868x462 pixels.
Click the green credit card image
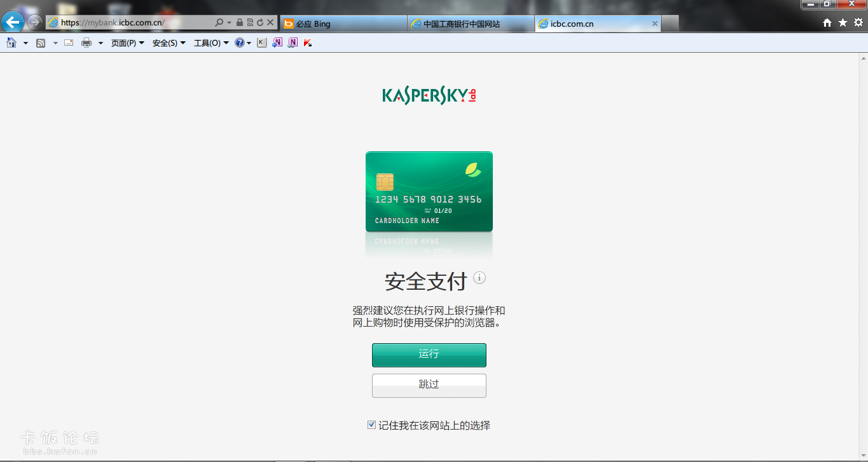point(429,191)
